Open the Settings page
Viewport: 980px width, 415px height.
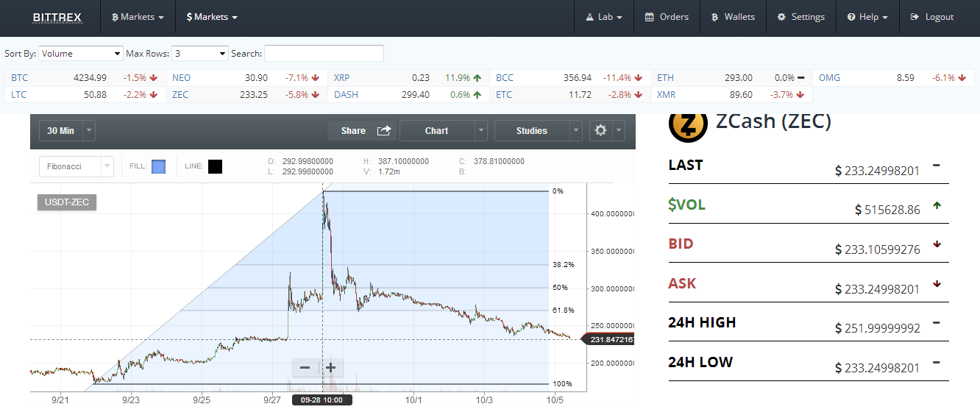pos(801,17)
